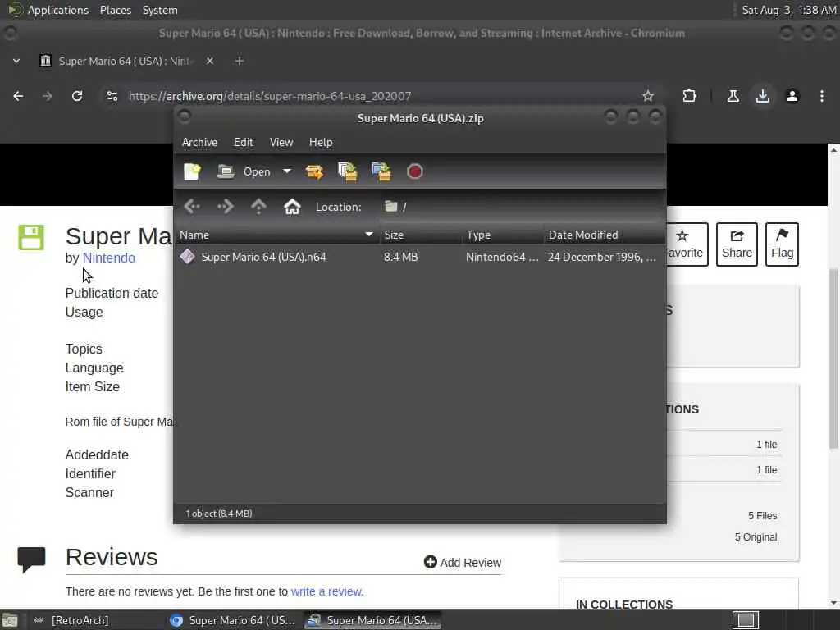Viewport: 840px width, 630px height.
Task: Expand tab search chevron in Chromium
Action: (16, 61)
